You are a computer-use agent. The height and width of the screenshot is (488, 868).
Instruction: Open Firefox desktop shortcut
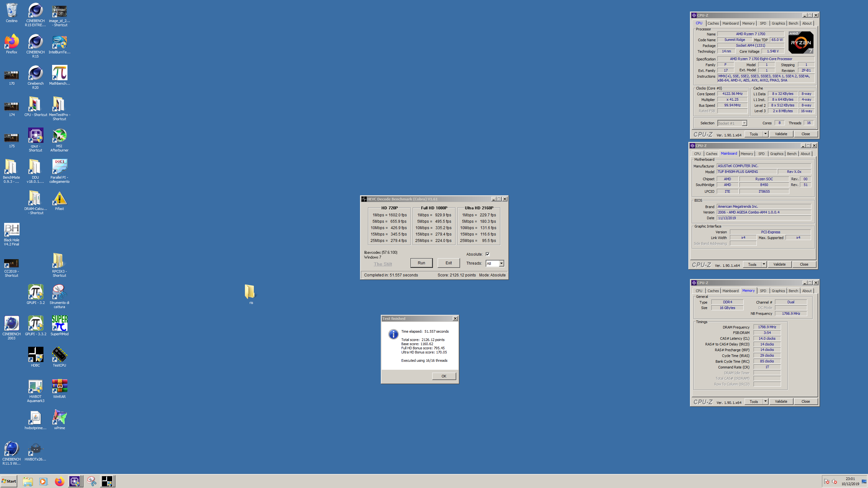coord(12,44)
